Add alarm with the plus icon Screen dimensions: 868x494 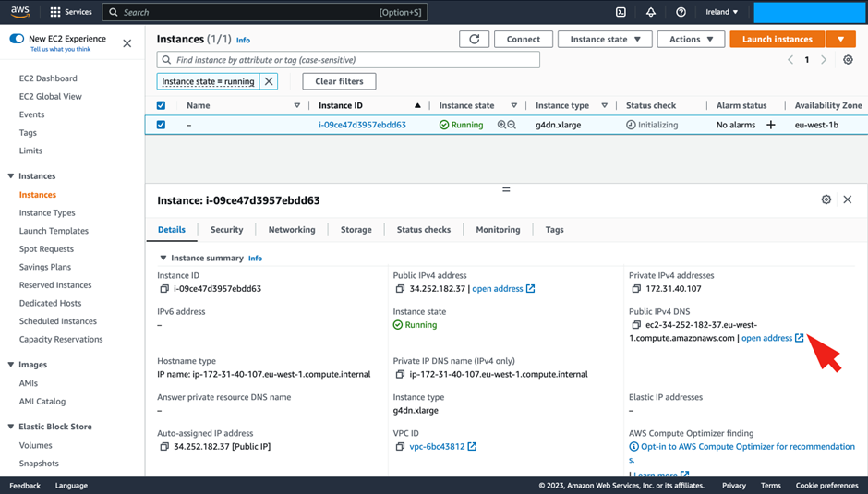[770, 125]
